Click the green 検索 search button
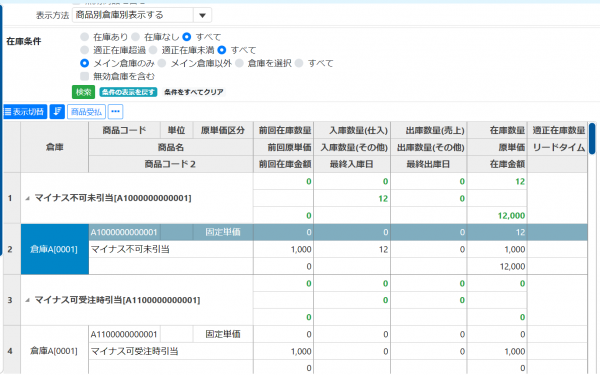 pos(83,92)
